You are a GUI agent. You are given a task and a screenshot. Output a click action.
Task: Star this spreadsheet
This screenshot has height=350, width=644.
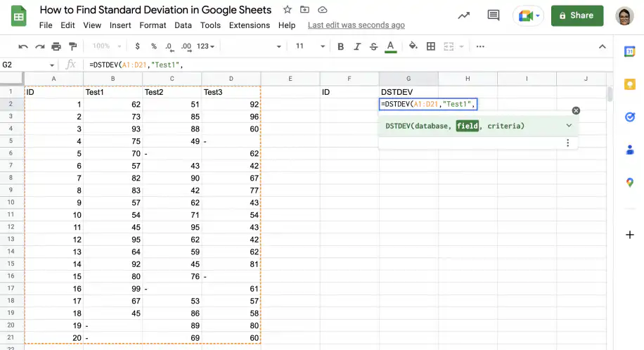point(287,9)
